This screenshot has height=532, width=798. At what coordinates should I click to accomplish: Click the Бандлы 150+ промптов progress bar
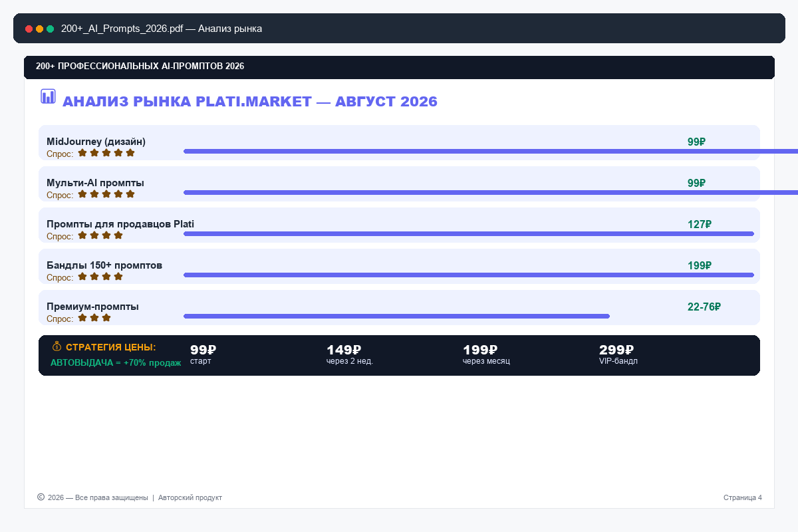[469, 275]
